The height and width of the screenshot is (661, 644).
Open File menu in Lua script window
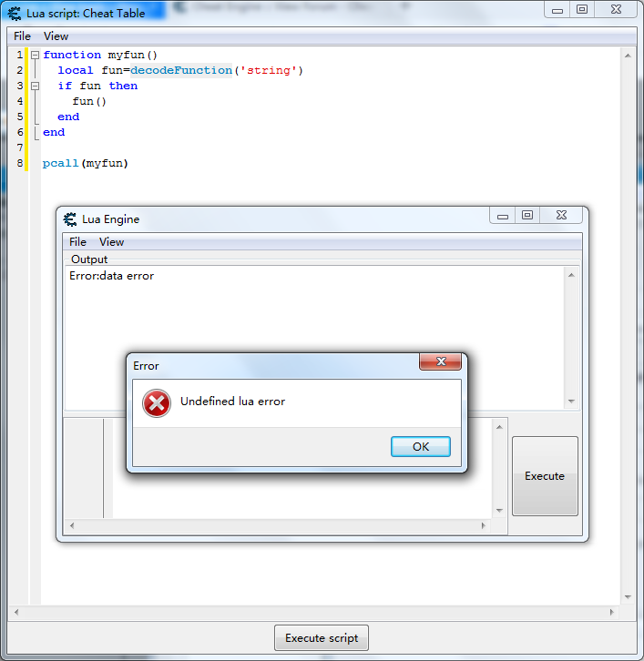(x=23, y=36)
